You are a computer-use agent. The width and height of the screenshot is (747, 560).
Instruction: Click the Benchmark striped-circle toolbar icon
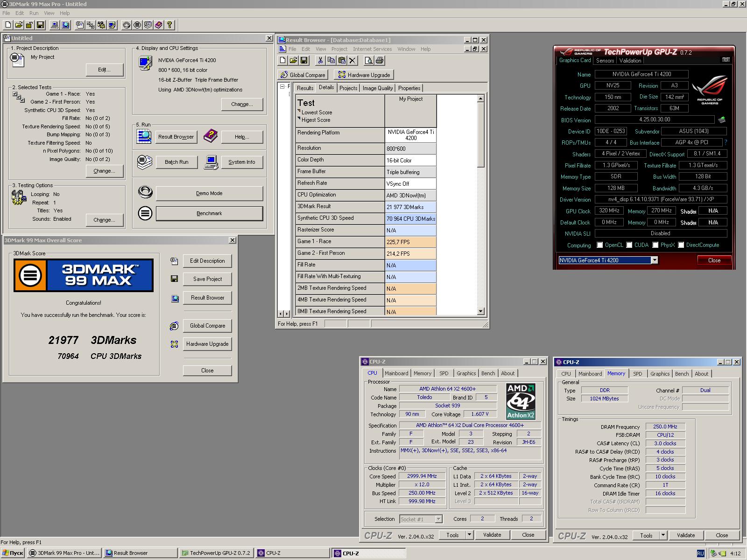point(137,25)
